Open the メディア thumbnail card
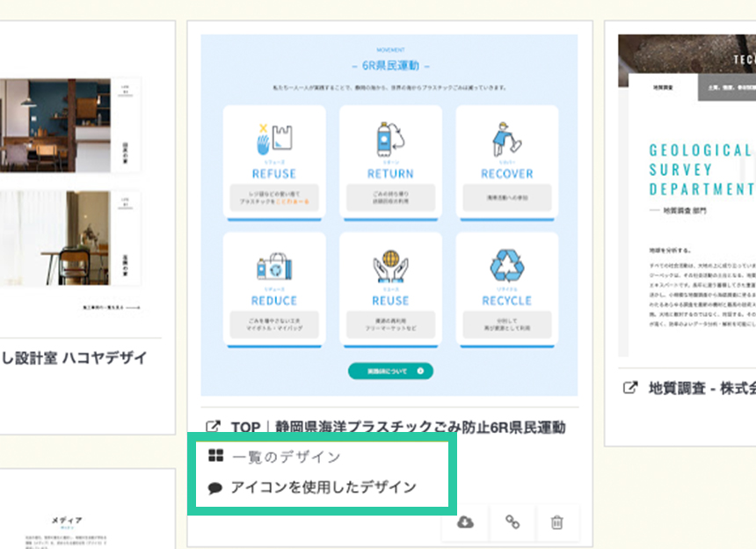Image resolution: width=756 pixels, height=549 pixels. (x=67, y=520)
